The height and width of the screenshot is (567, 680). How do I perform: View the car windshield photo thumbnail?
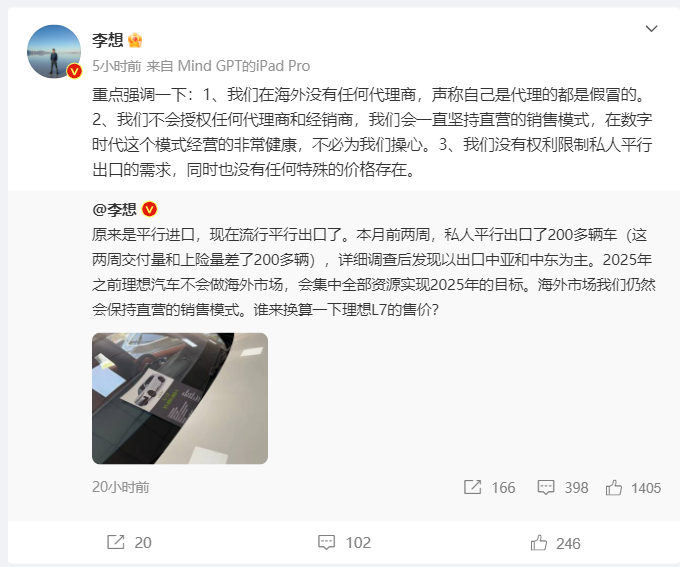(x=180, y=398)
